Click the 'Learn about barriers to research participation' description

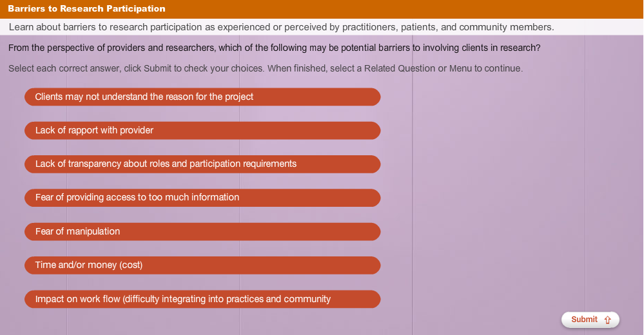[x=281, y=27]
